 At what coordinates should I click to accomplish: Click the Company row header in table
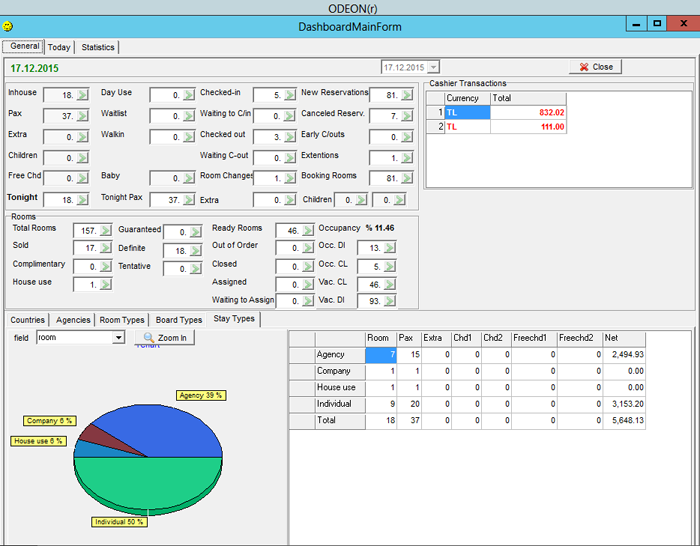point(340,371)
